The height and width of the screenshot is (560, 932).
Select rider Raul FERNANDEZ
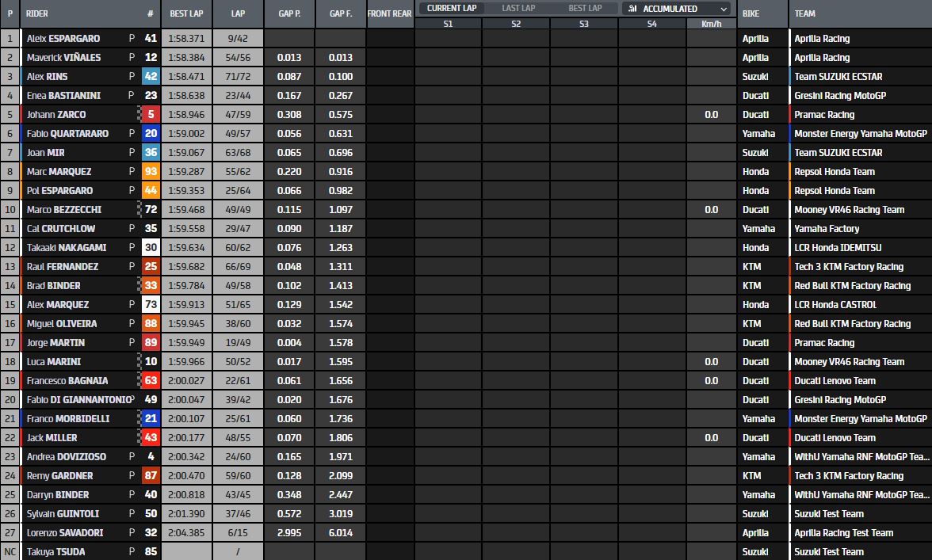(63, 267)
